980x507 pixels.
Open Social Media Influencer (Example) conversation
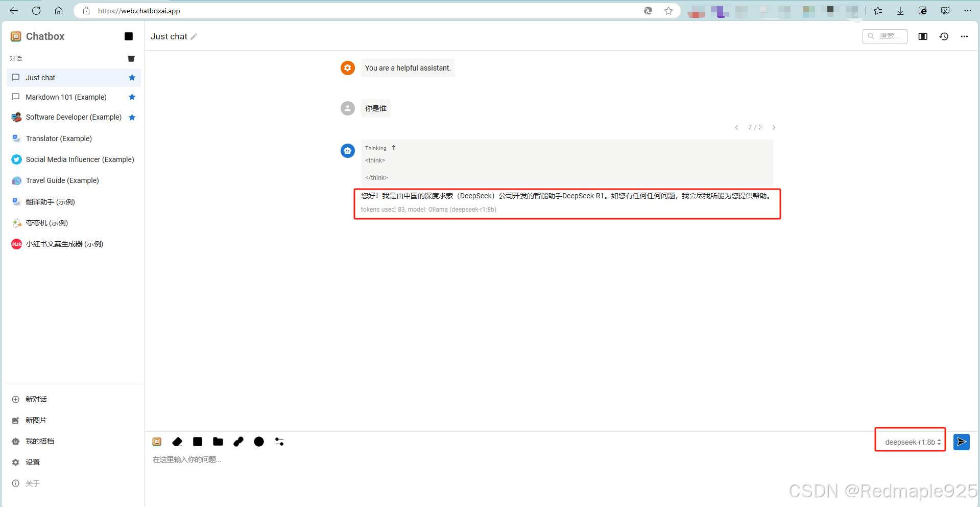tap(74, 159)
